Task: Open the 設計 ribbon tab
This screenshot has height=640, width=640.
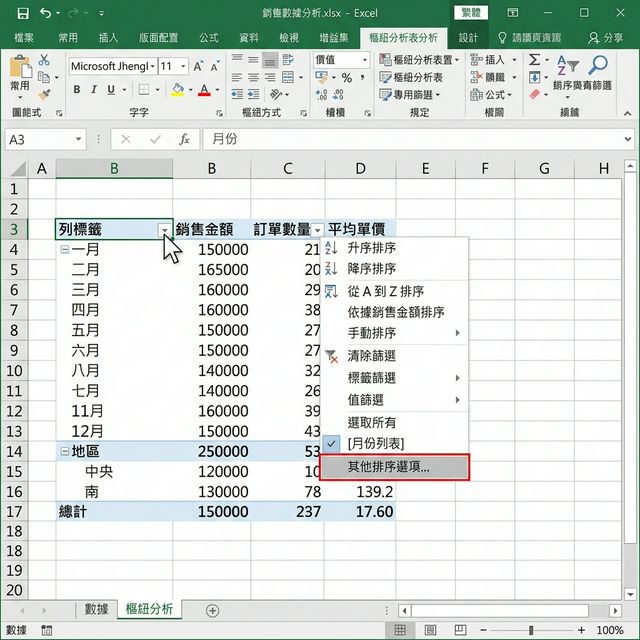Action: coord(468,38)
